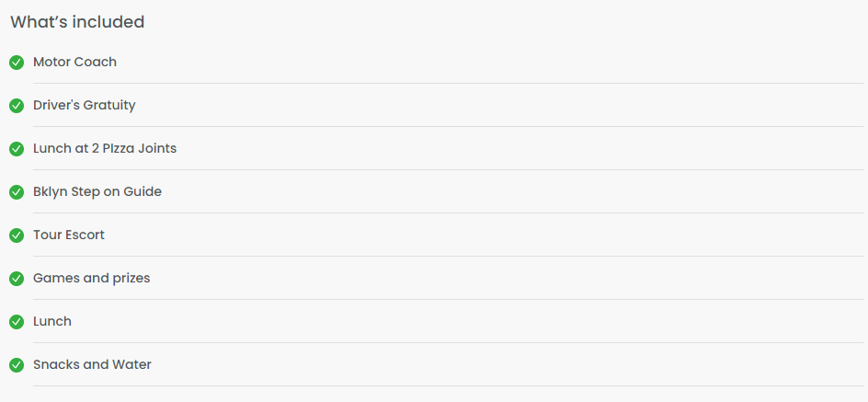Click the green checkmark beside Driver's Gratuity
868x402 pixels.
(x=17, y=106)
